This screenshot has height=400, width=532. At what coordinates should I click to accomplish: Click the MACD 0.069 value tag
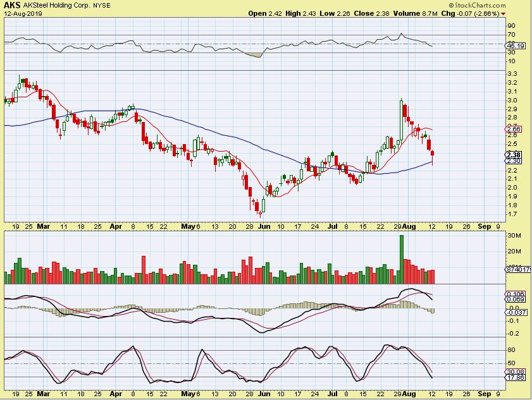click(516, 300)
